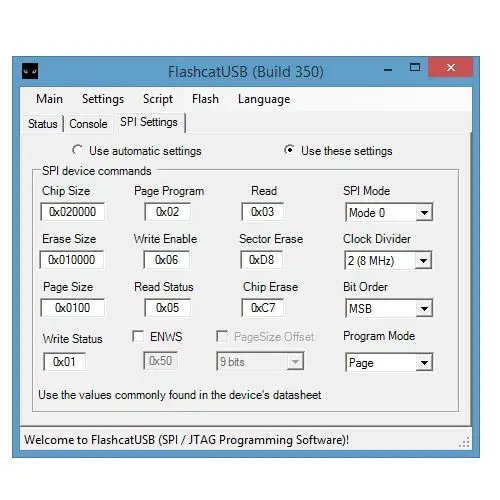Open the Program Mode dropdown
The width and height of the screenshot is (500, 500).
click(x=424, y=362)
